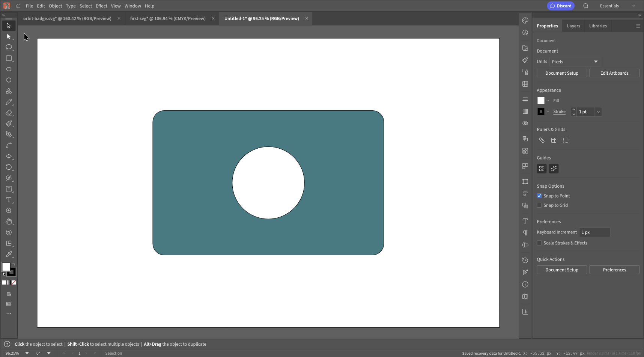The image size is (644, 357).
Task: Select the Rectangle tool
Action: pyautogui.click(x=9, y=58)
